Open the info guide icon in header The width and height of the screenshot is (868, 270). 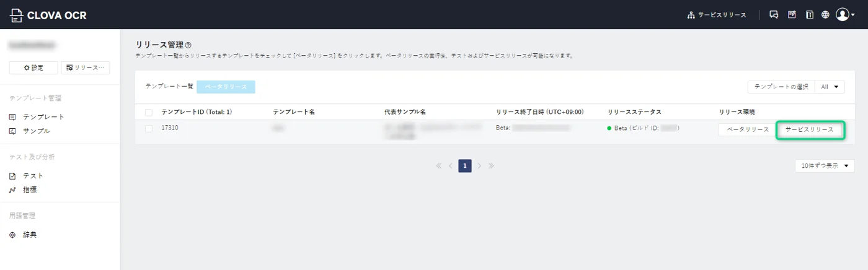(x=809, y=15)
